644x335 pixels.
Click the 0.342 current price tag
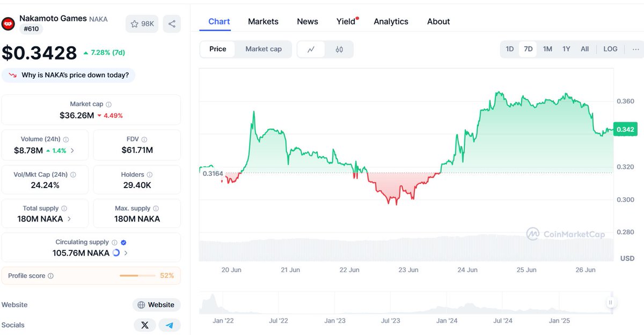tap(625, 129)
